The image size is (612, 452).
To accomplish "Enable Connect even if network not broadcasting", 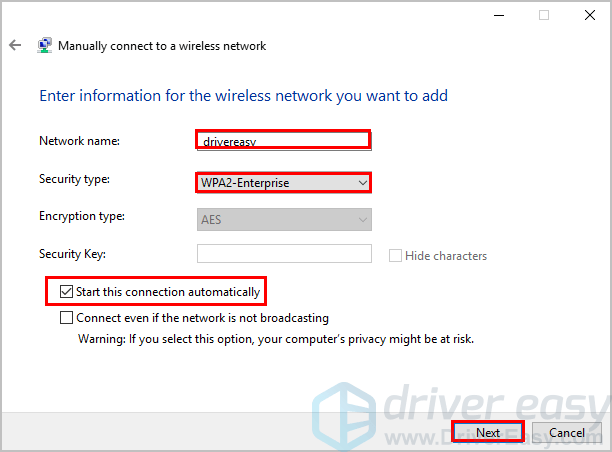I will pyautogui.click(x=67, y=318).
